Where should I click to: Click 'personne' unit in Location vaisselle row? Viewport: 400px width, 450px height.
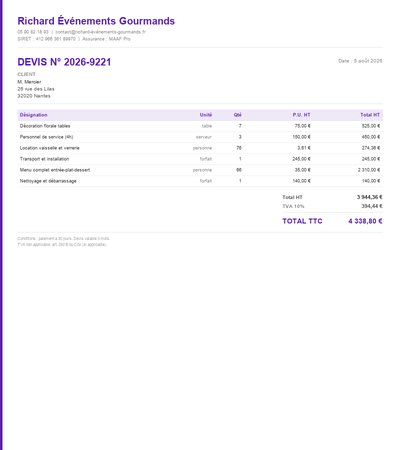point(202,148)
